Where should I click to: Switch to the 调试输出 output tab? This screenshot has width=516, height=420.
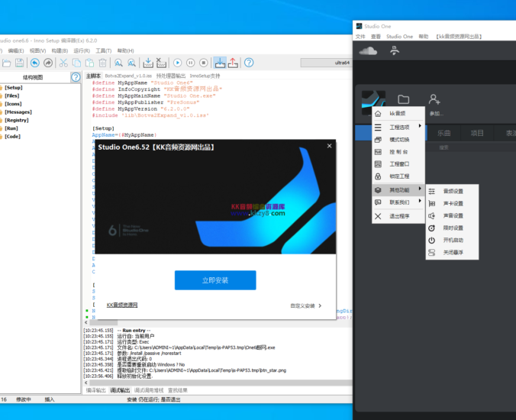(120, 390)
